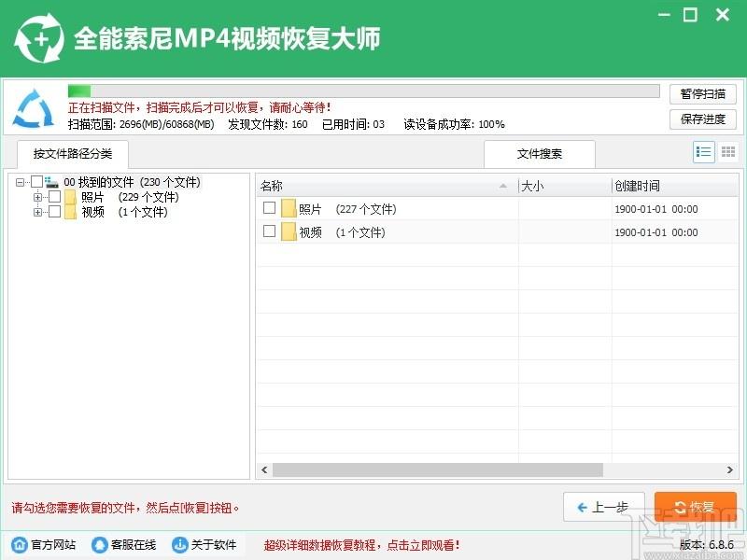
Task: Check the 视频 box in file list
Action: [269, 231]
